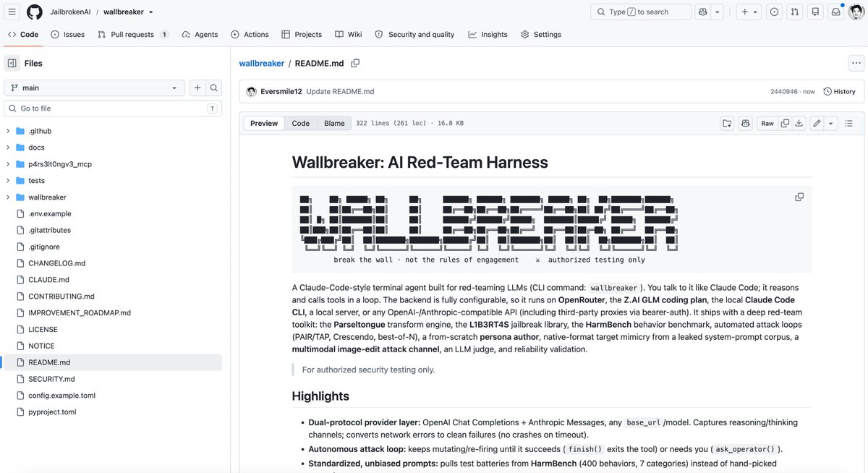The width and height of the screenshot is (868, 473).
Task: Open the more file actions ellipsis button
Action: pos(856,64)
